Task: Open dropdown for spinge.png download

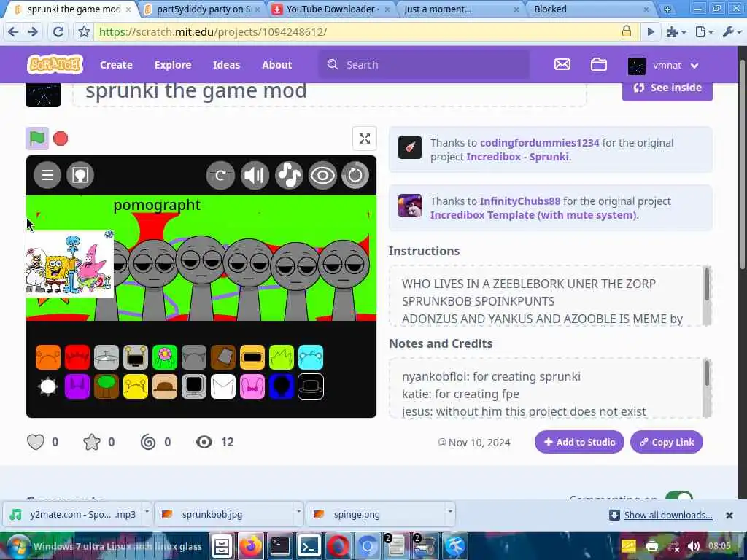Action: coord(449,513)
